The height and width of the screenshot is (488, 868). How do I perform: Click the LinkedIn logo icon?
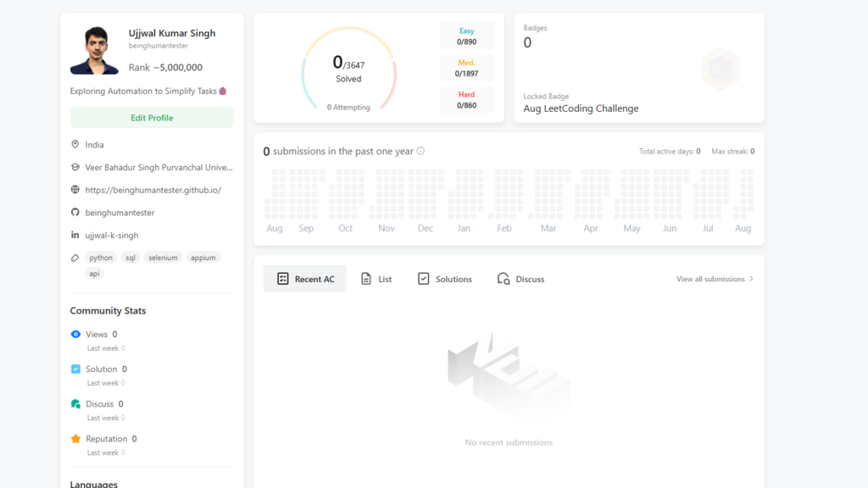coord(75,236)
